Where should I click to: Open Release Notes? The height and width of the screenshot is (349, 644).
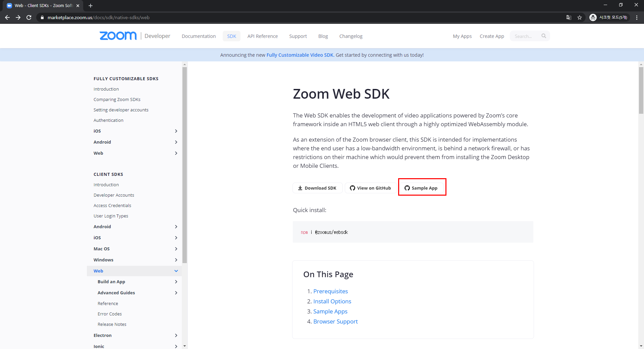(x=112, y=324)
